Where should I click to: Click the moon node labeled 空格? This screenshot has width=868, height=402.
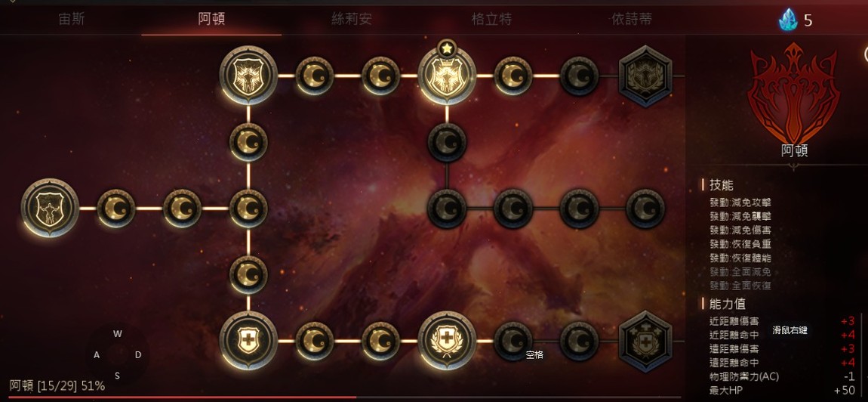click(513, 341)
